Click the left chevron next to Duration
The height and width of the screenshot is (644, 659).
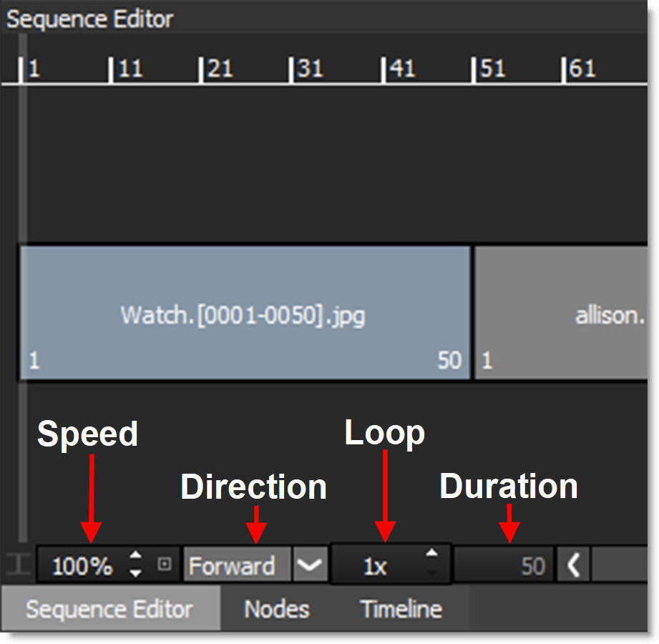[573, 567]
